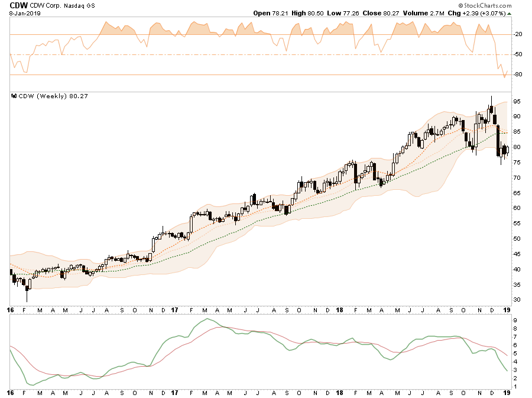532x398 pixels.
Task: Click the -50 level on oscillator scale
Action: [518, 54]
